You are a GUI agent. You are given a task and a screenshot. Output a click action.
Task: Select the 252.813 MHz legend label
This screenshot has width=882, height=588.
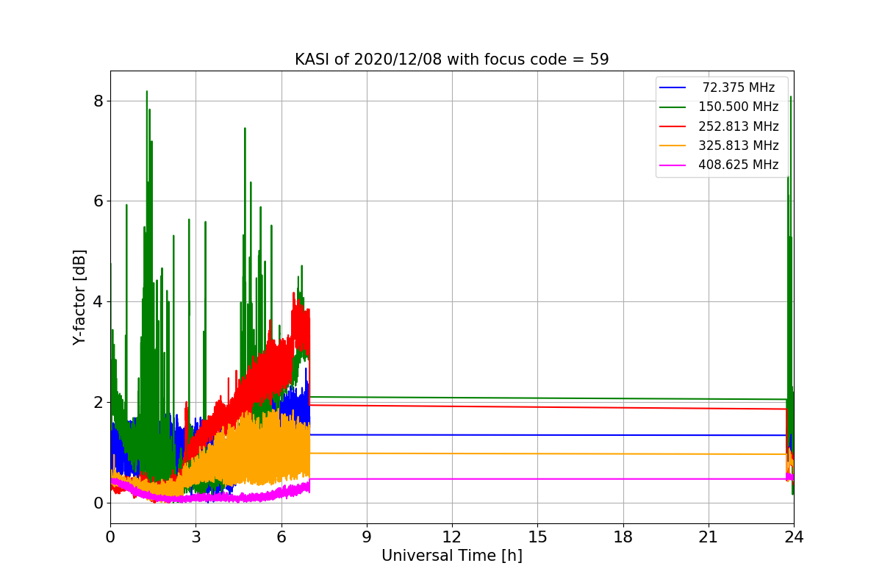739,126
